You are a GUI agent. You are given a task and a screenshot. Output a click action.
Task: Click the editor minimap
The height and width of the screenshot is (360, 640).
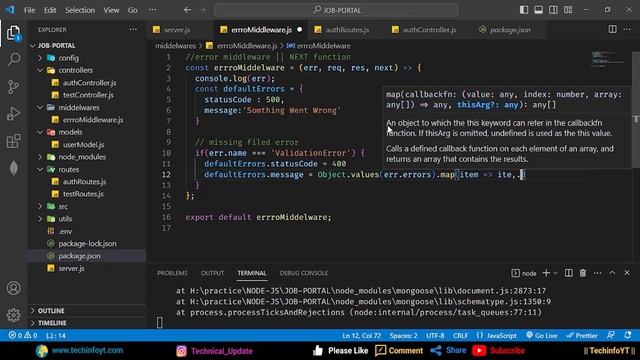[608, 58]
